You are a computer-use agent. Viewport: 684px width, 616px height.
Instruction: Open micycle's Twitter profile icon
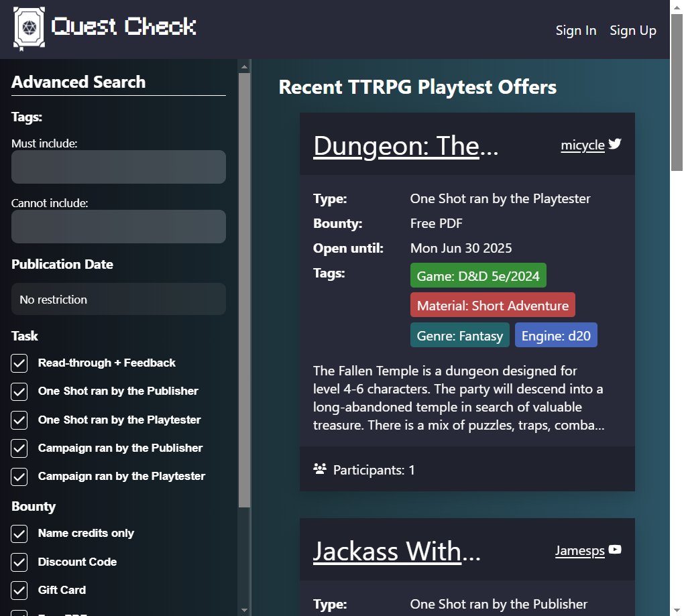click(616, 143)
